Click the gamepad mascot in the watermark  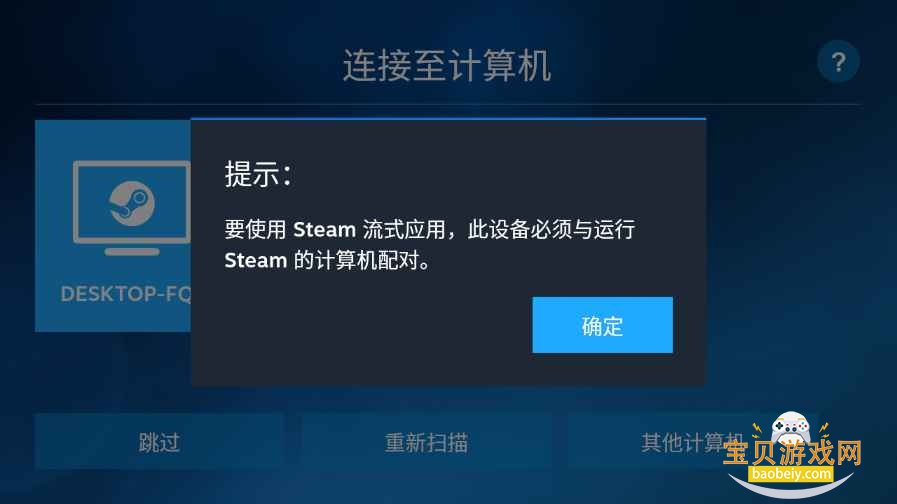(x=791, y=426)
